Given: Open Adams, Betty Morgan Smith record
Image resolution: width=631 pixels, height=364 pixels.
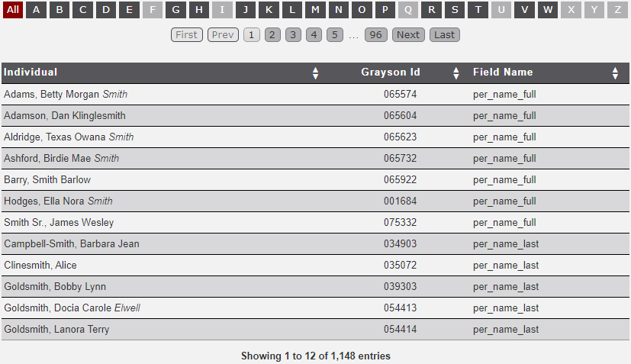Looking at the screenshot, I should point(66,95).
